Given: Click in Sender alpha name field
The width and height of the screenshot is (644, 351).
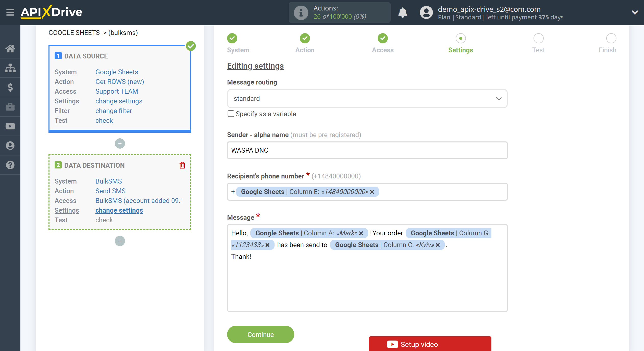Looking at the screenshot, I should 367,150.
